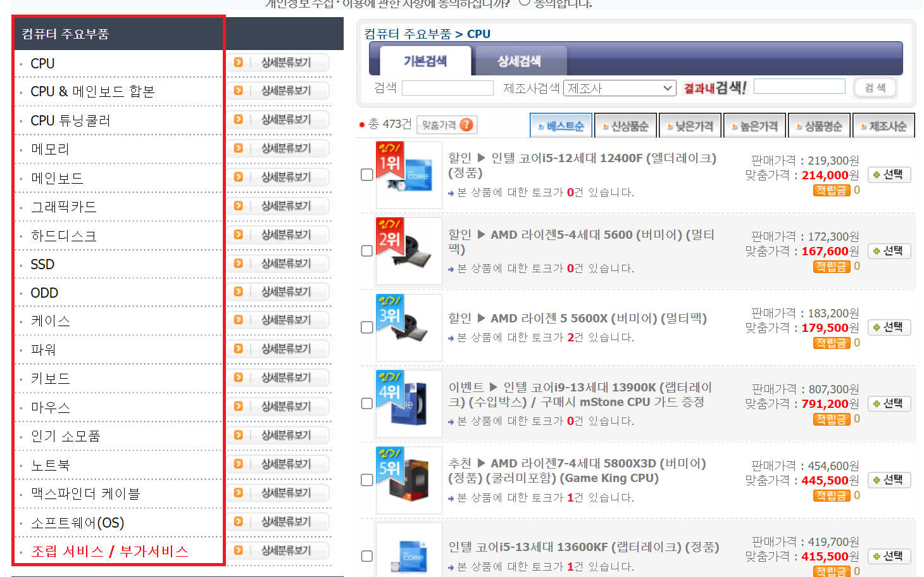Image resolution: width=924 pixels, height=577 pixels.
Task: Open thumbnail of 5위 AMD 라이젠7 5800X3D
Action: click(409, 480)
